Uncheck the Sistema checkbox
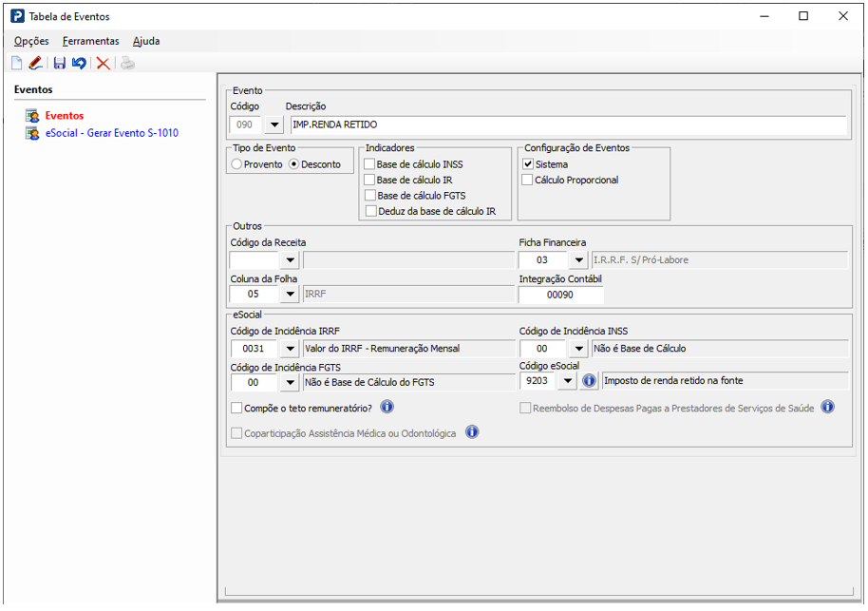 528,164
